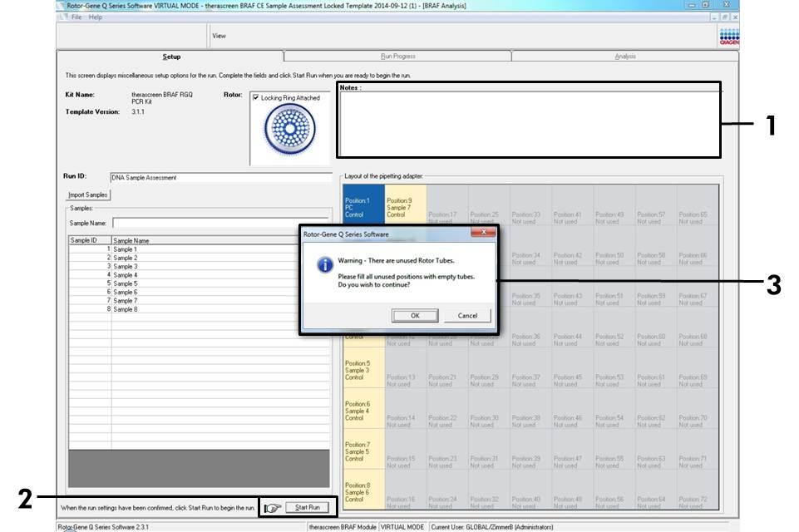Screen dimensions: 799x532
Task: Toggle Locking Ring Attached checkbox
Action: (256, 97)
